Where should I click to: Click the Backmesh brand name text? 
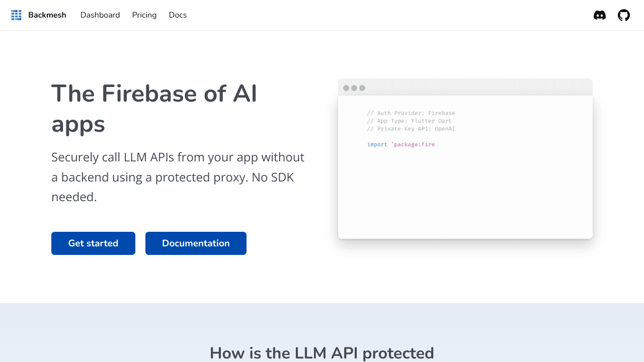pos(47,15)
